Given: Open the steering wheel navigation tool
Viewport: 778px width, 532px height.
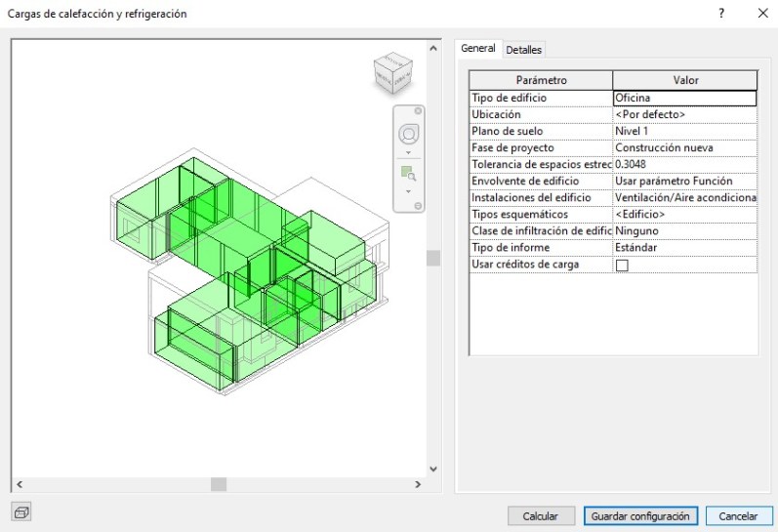Looking at the screenshot, I should click(x=408, y=134).
